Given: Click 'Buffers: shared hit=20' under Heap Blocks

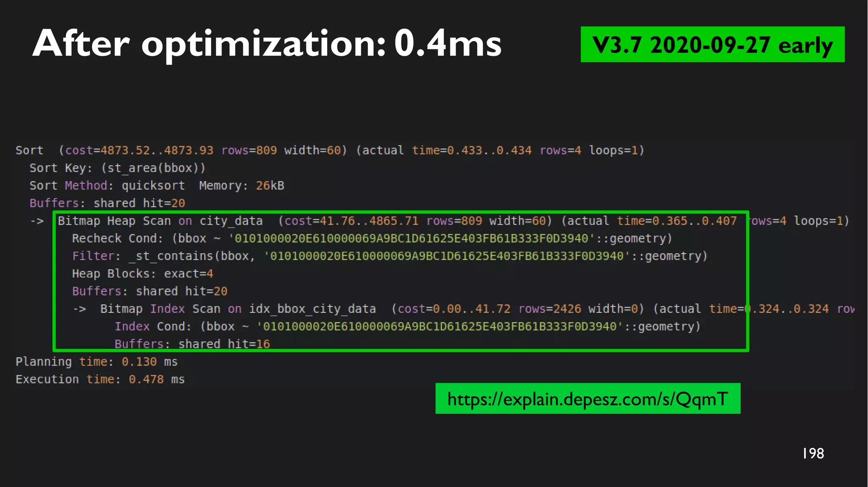Looking at the screenshot, I should [150, 291].
